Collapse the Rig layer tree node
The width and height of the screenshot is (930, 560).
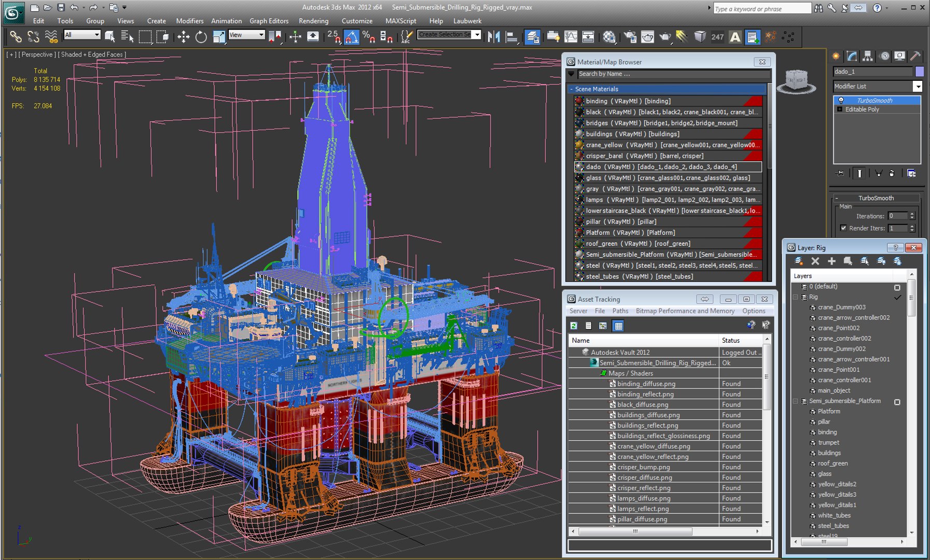(795, 297)
